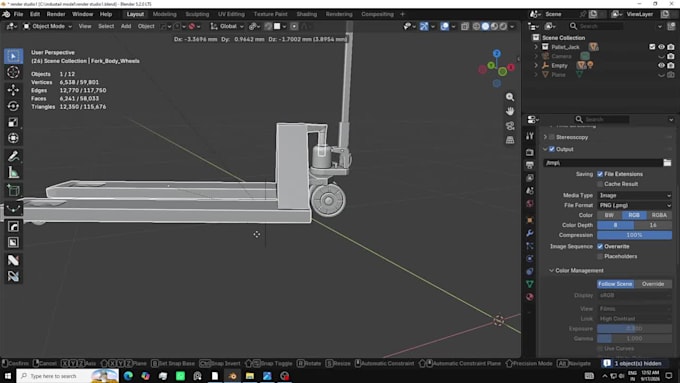Hide Pallet_Jack collection in viewport
Image resolution: width=680 pixels, height=383 pixels.
(x=661, y=47)
